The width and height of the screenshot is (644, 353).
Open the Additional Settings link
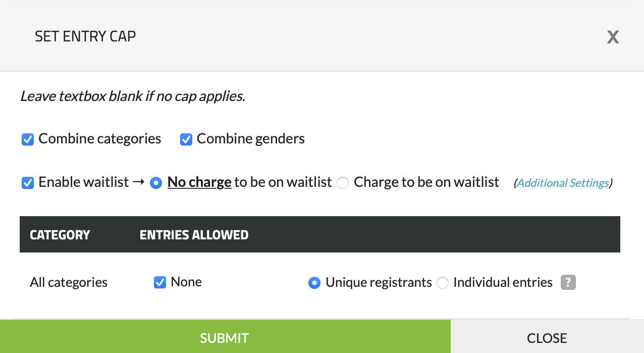click(563, 183)
